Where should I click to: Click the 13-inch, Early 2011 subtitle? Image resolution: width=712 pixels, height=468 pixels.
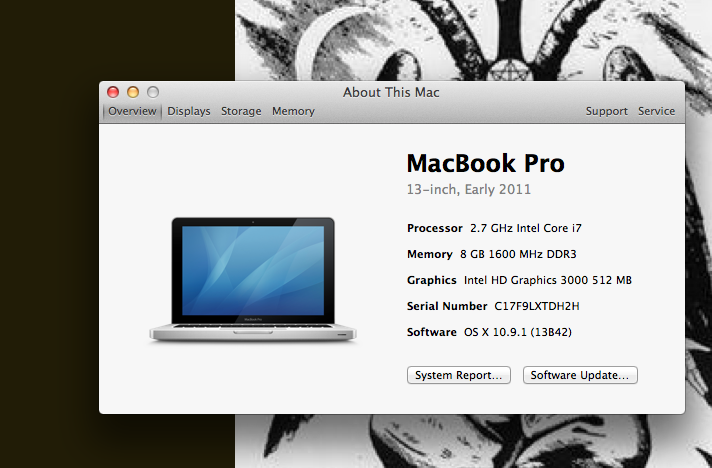[x=469, y=189]
